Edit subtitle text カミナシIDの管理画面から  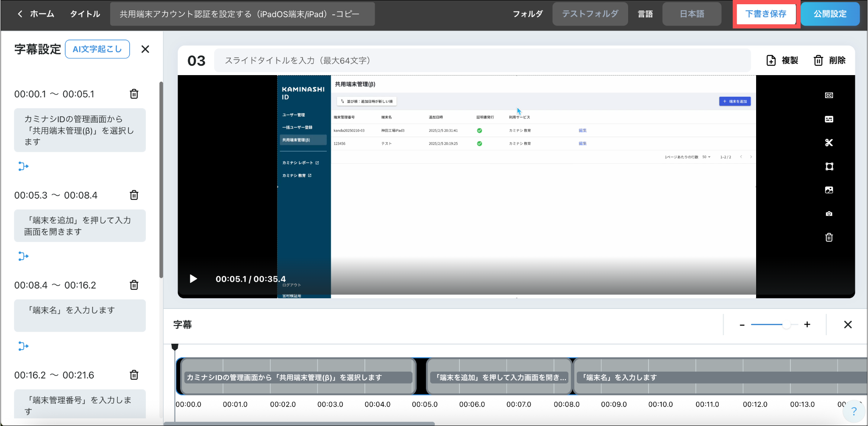coord(80,130)
